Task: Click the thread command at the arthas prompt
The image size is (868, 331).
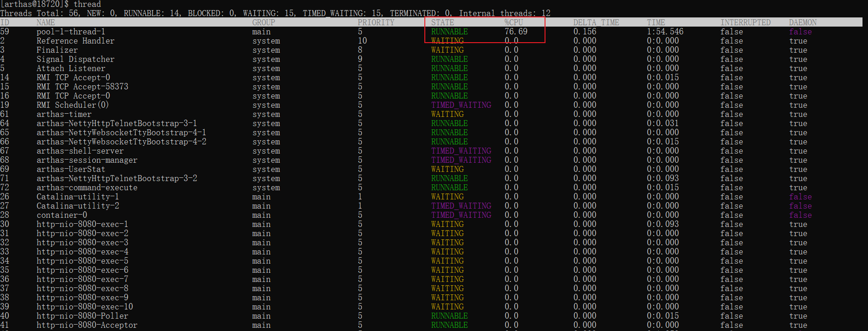Action: coord(87,4)
